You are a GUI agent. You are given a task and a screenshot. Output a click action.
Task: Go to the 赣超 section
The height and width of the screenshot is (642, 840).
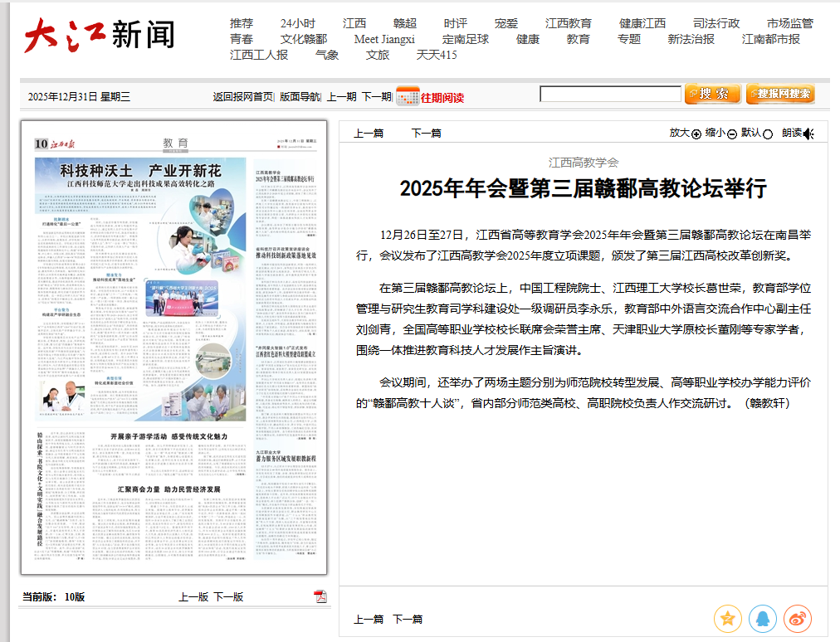405,23
